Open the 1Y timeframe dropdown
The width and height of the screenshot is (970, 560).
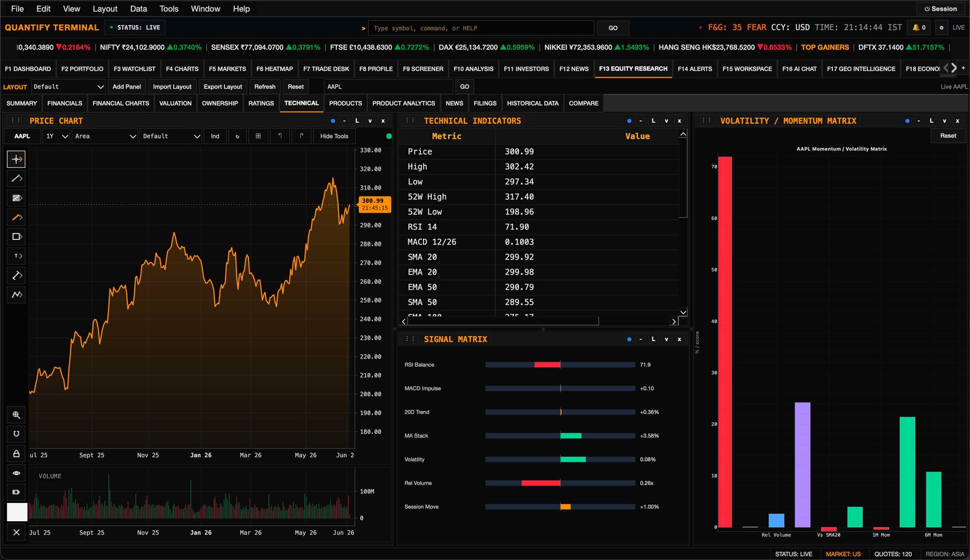tap(56, 136)
